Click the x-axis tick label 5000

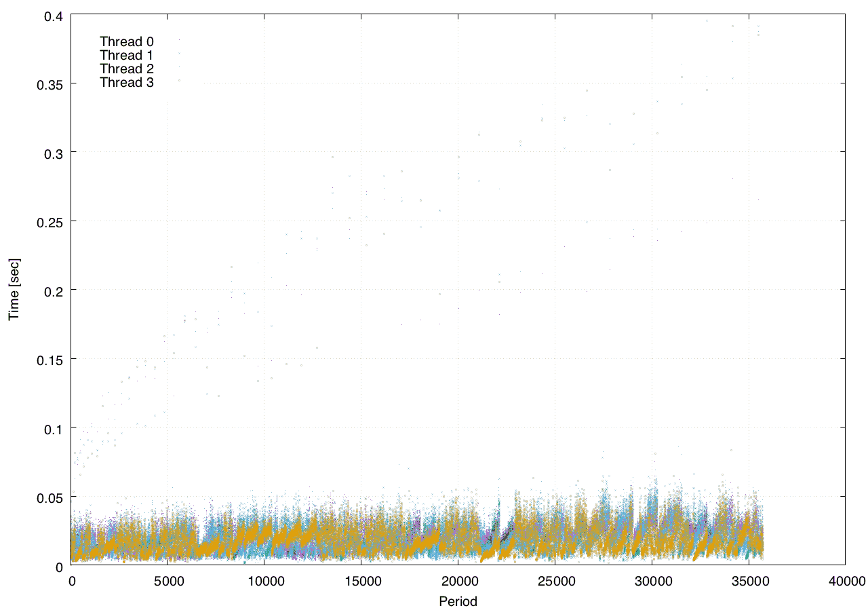(x=168, y=581)
